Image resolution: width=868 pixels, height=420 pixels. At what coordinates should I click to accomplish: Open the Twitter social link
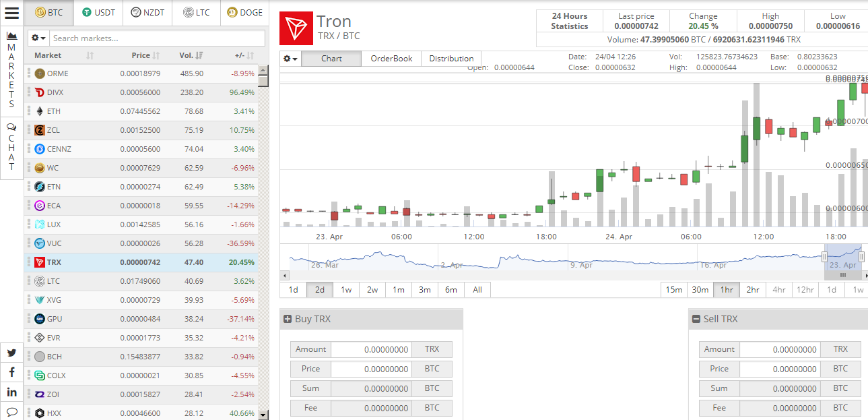(x=11, y=352)
